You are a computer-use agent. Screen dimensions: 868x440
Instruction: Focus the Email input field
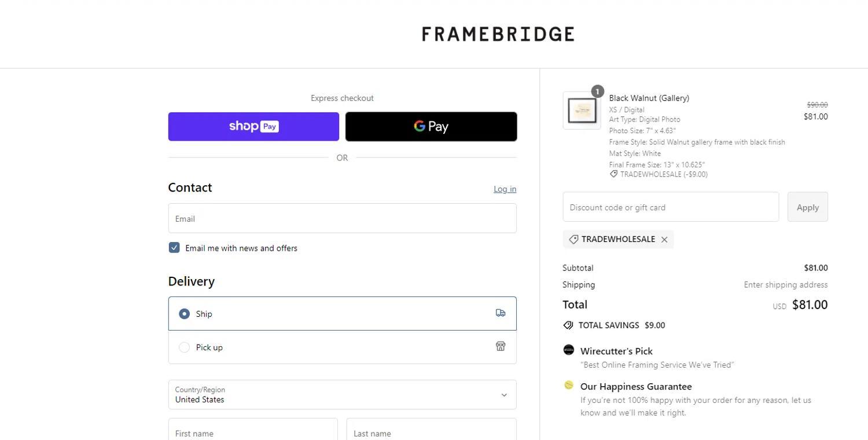click(342, 218)
